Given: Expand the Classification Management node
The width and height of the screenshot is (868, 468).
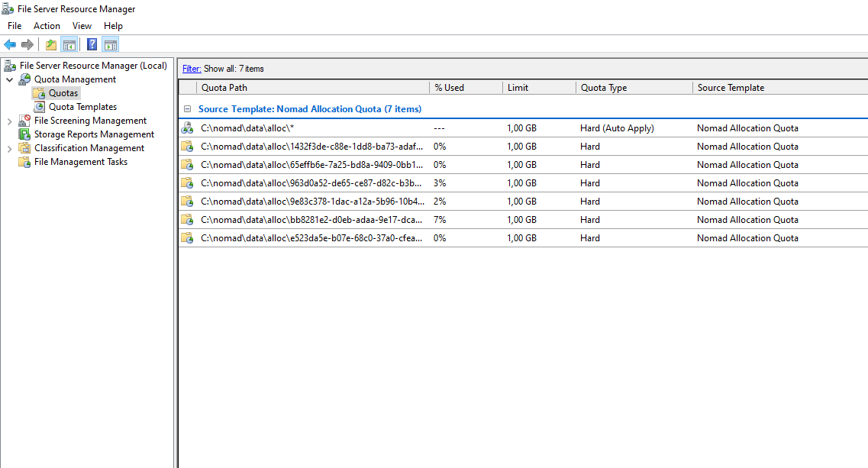Looking at the screenshot, I should tap(9, 148).
